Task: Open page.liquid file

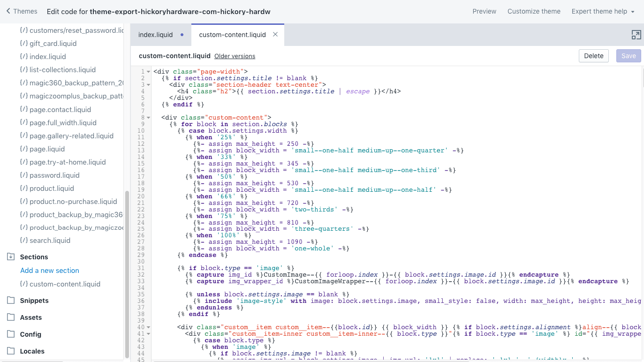Action: pos(47,149)
